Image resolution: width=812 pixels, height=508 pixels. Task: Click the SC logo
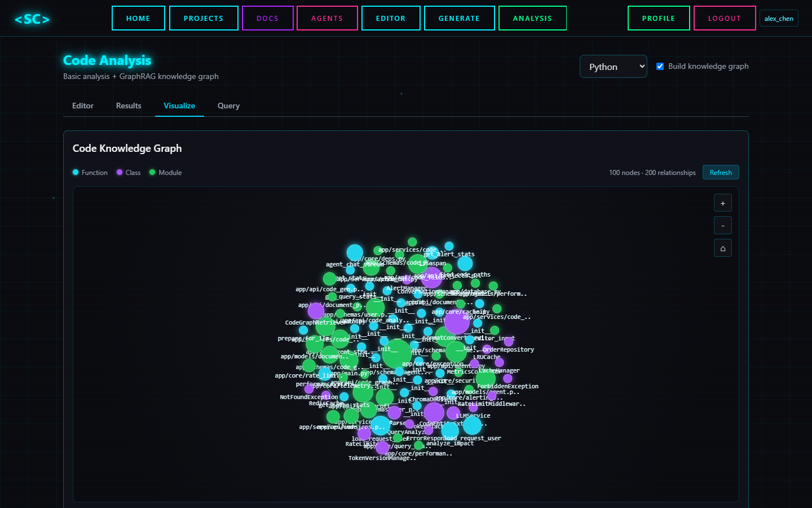pos(32,19)
